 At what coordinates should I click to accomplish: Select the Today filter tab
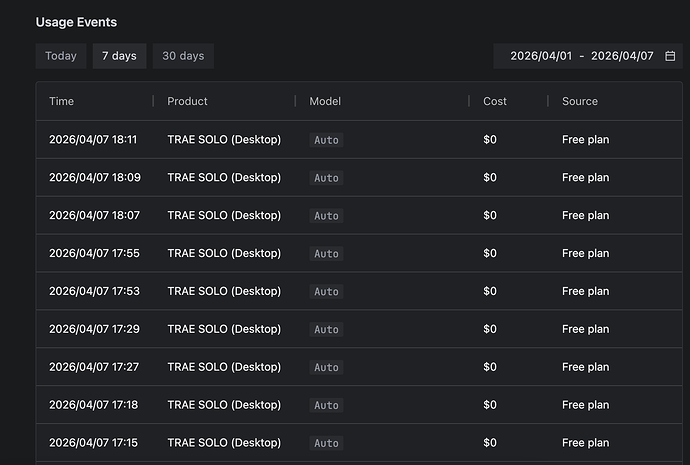pos(61,56)
